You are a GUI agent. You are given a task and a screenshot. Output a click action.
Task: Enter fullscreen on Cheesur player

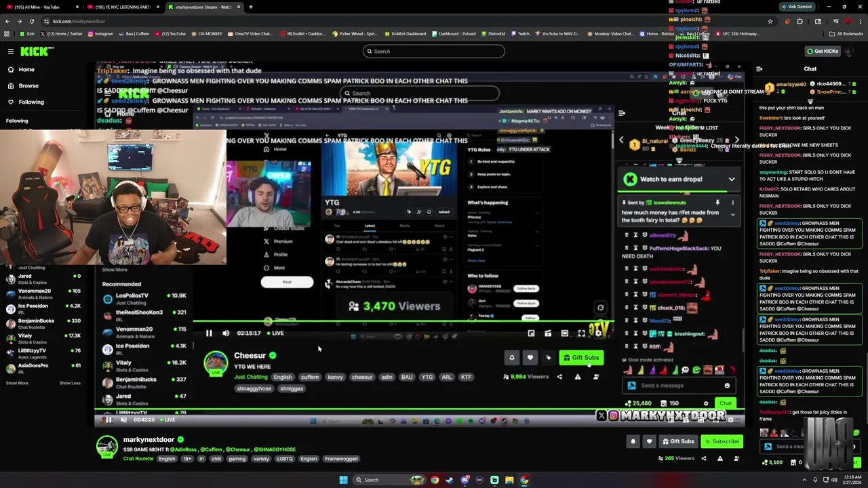tap(581, 333)
